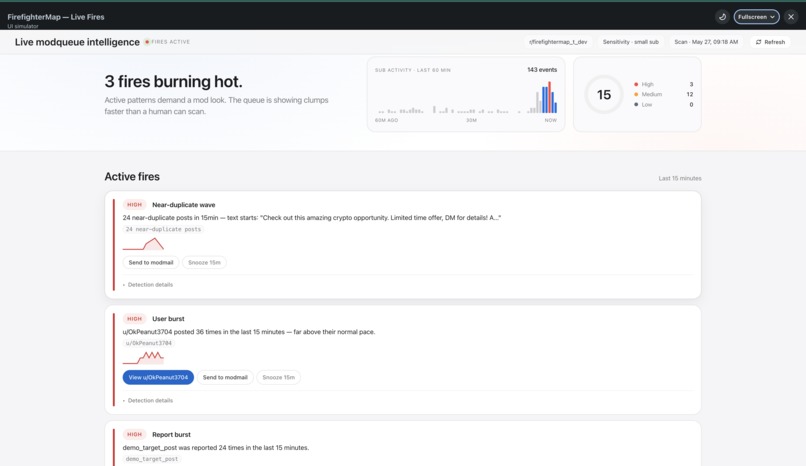
Task: Click the red Fires Active status indicator
Action: (x=168, y=42)
